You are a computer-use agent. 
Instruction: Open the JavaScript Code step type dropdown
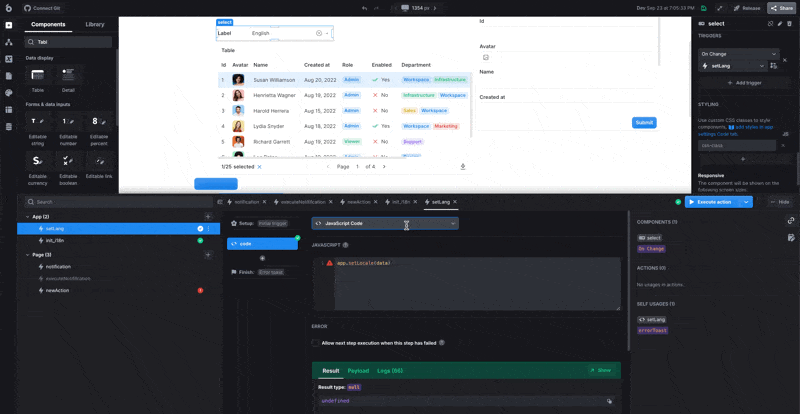[x=453, y=224]
